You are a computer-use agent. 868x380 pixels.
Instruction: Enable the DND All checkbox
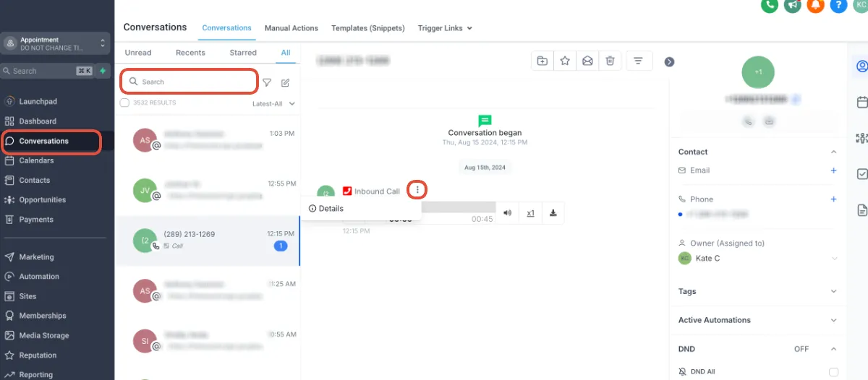[833, 372]
